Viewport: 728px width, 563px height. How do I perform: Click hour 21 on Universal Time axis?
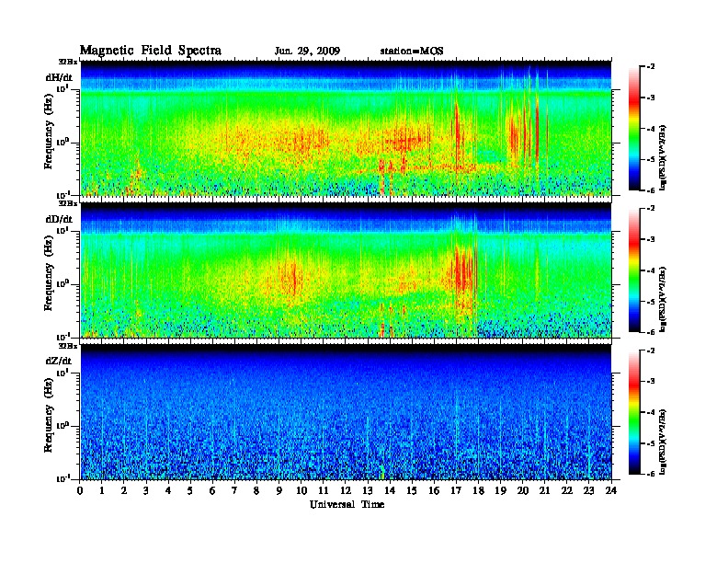tap(544, 491)
